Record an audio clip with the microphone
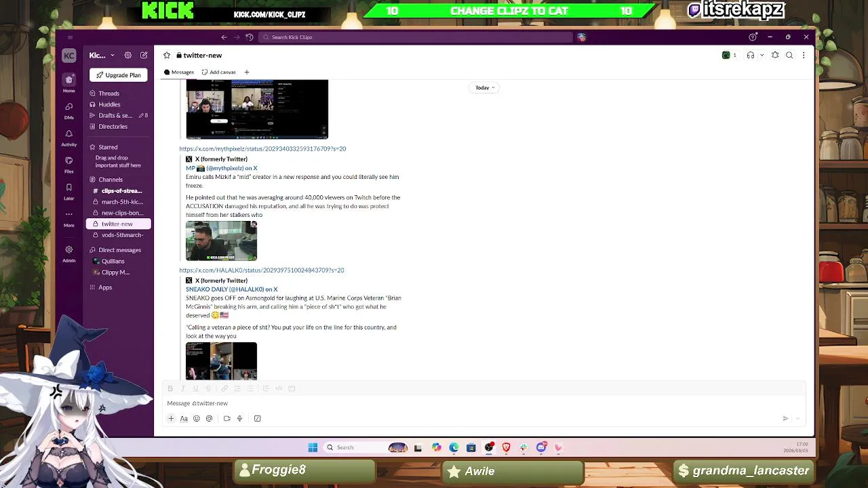This screenshot has height=488, width=868. [239, 418]
